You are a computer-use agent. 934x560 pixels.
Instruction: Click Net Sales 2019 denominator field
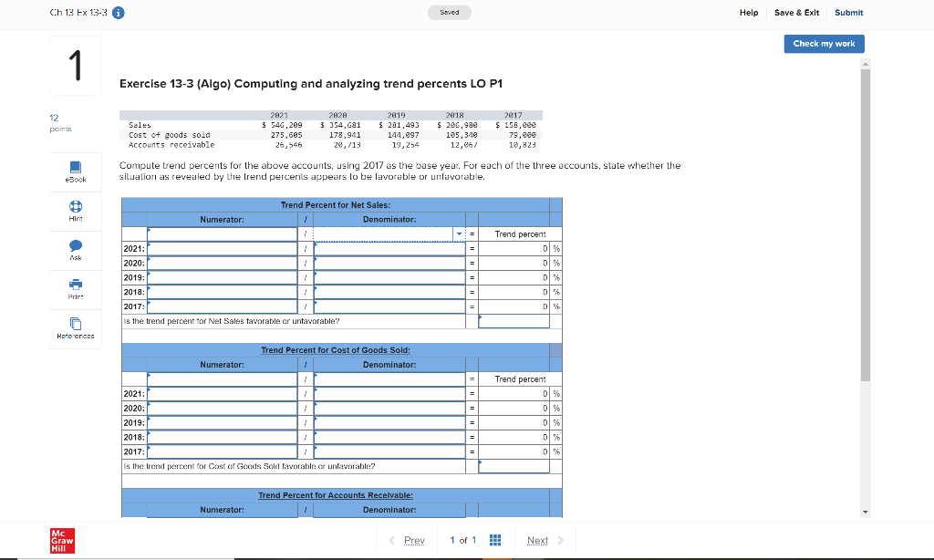tap(389, 277)
